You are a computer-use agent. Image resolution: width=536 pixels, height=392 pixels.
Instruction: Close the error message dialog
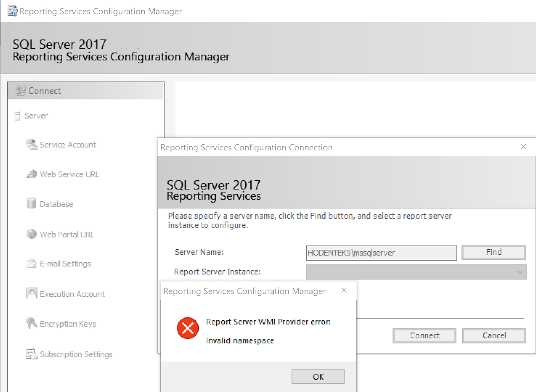(344, 291)
